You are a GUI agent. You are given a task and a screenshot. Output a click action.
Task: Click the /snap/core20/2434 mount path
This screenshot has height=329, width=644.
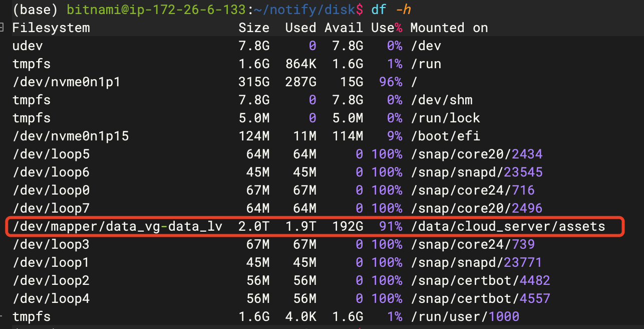pos(476,154)
